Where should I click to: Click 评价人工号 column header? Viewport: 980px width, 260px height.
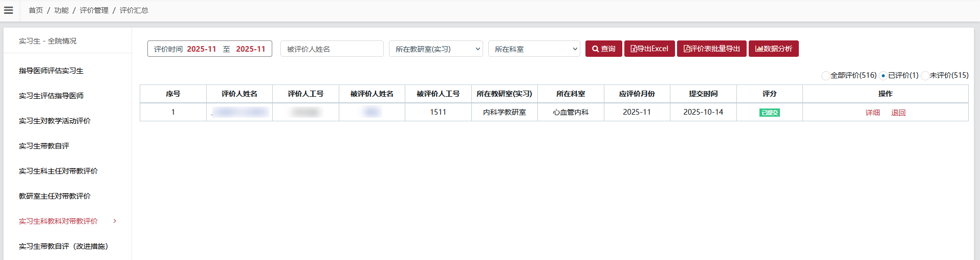(x=306, y=94)
